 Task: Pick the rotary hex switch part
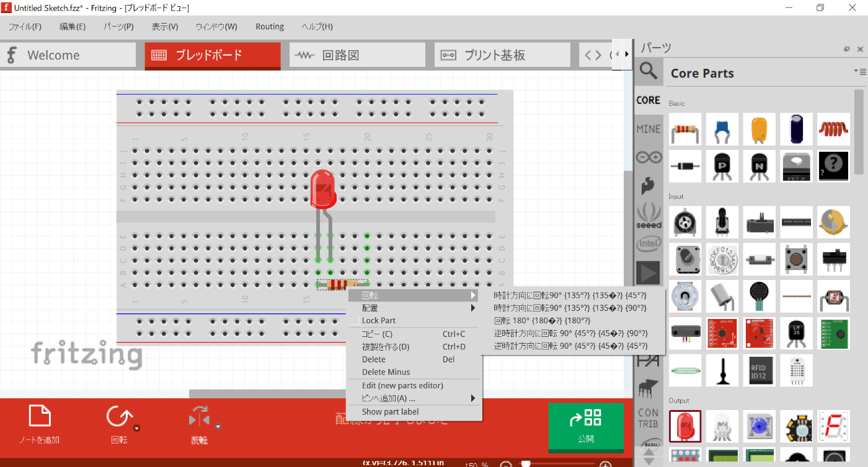722,259
